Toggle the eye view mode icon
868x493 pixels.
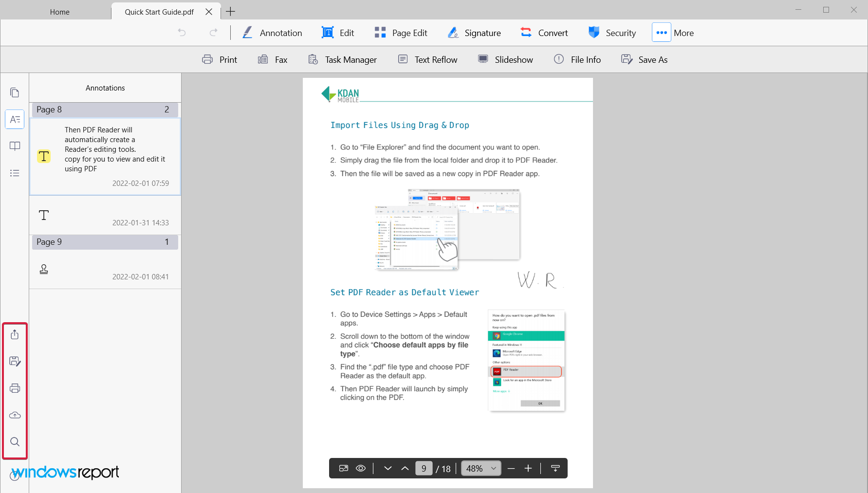(361, 468)
